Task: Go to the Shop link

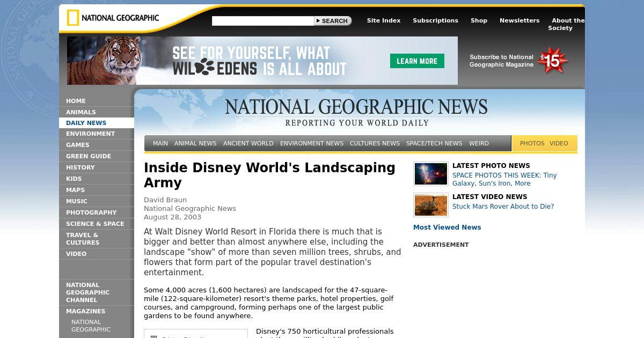Action: (479, 20)
